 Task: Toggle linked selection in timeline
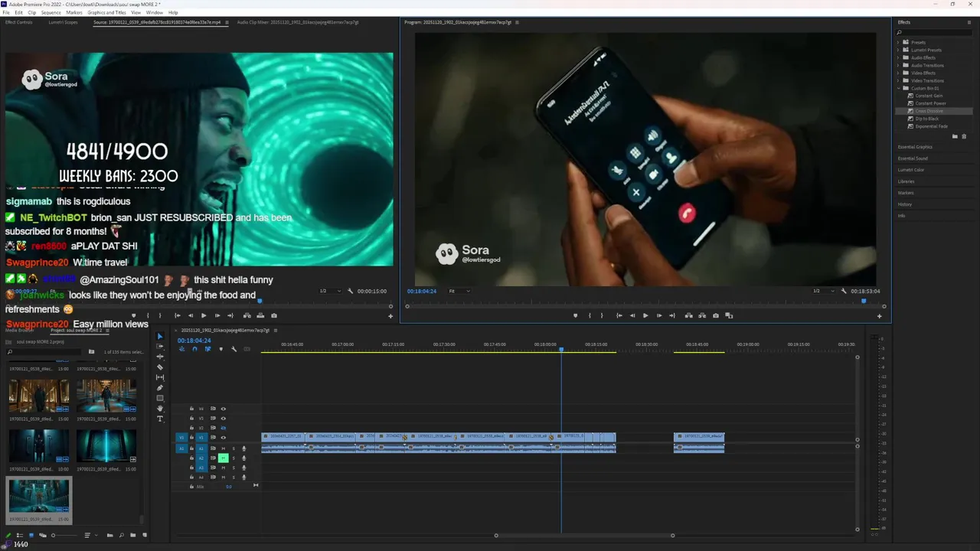pos(207,349)
